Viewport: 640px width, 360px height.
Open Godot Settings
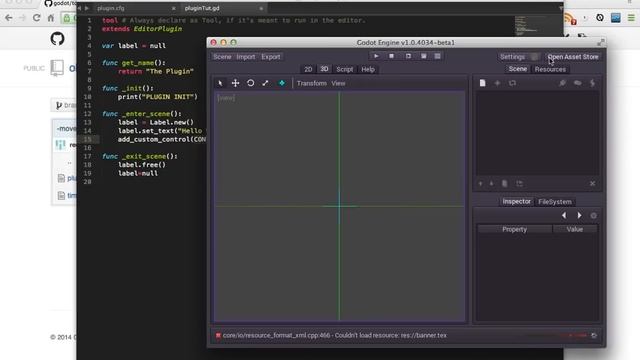(x=512, y=57)
